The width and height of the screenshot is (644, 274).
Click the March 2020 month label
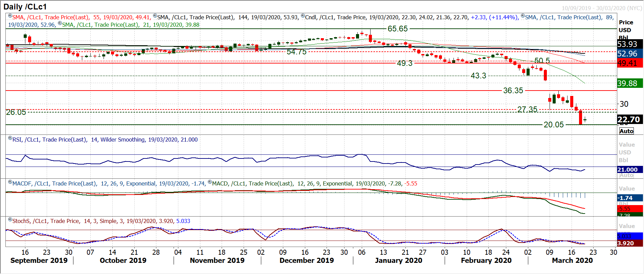(572, 260)
